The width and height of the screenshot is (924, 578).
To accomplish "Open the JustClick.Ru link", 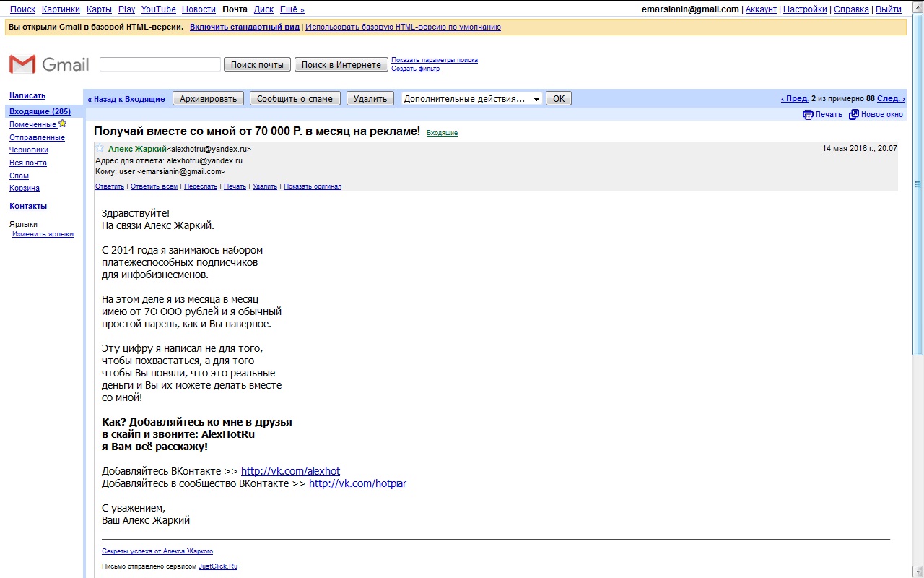I will click(218, 566).
